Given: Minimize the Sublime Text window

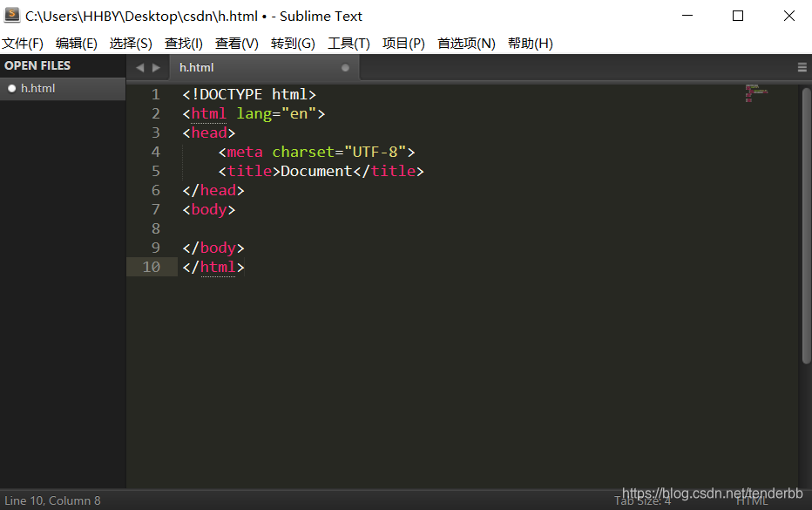Looking at the screenshot, I should click(687, 16).
